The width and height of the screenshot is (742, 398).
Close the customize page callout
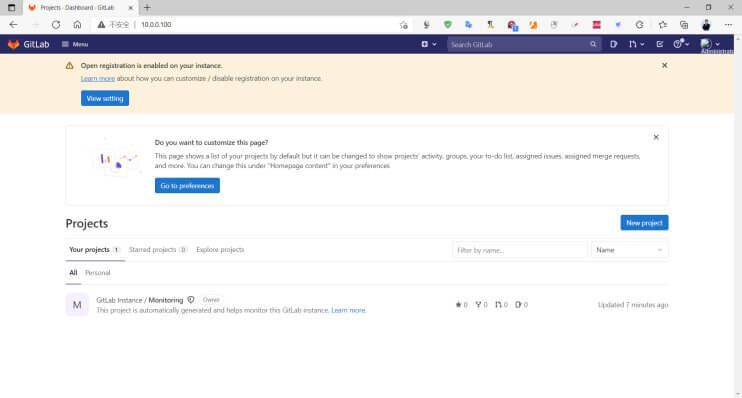click(x=656, y=137)
